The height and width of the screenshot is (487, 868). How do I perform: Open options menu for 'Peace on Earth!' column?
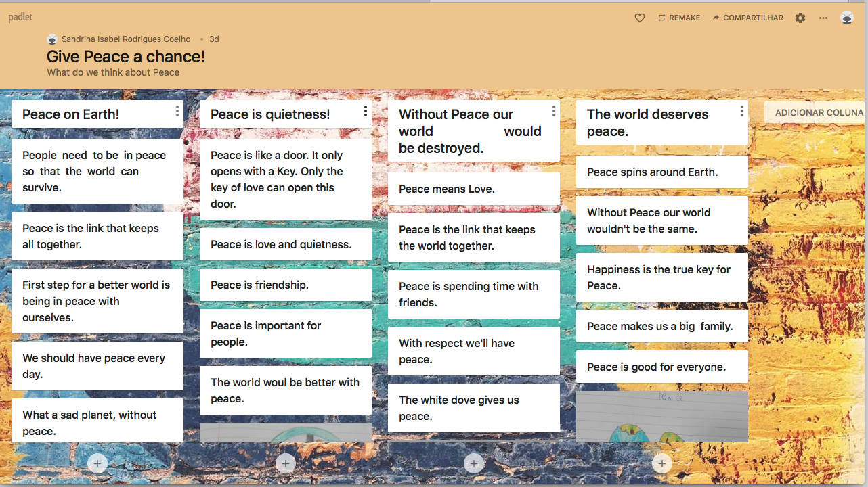click(x=177, y=111)
